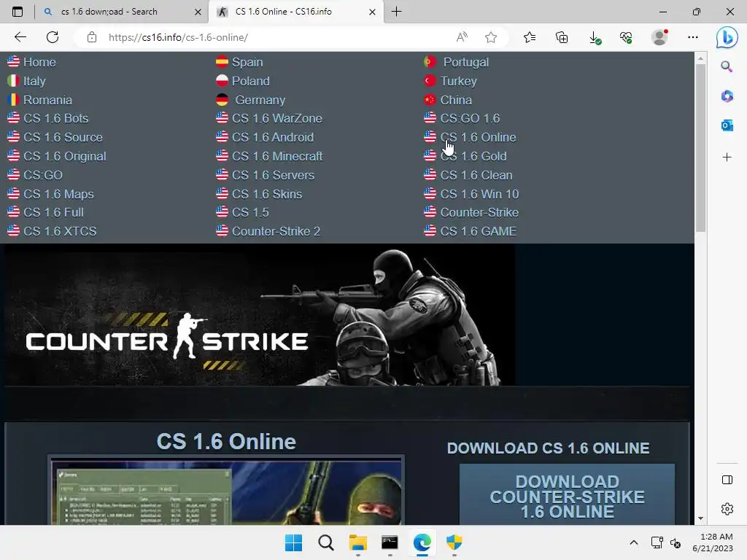The image size is (747, 560).
Task: Show hidden system tray icons chevron
Action: 634,542
